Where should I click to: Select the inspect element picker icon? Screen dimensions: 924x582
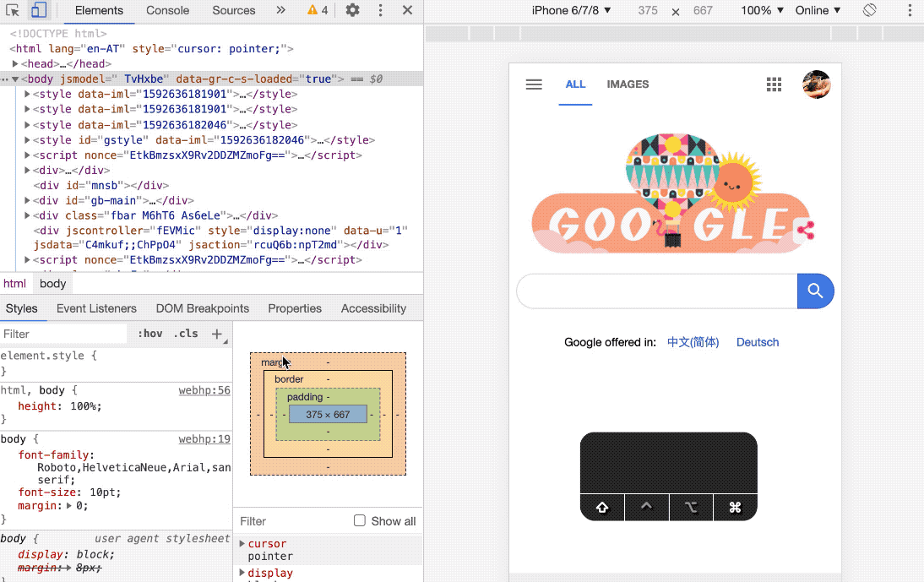point(14,10)
